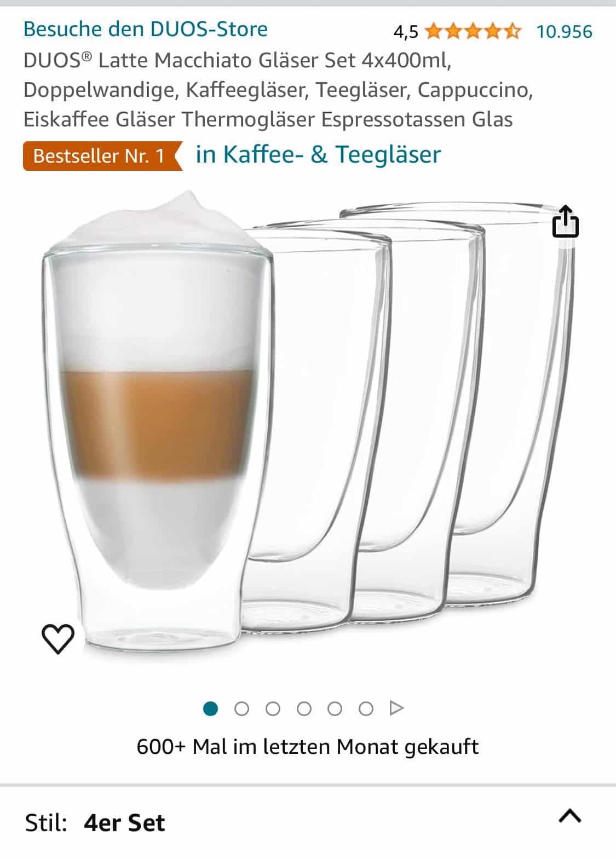Open the Stil: 4er Set selector
Screen dimensions: 616x859
click(308, 822)
